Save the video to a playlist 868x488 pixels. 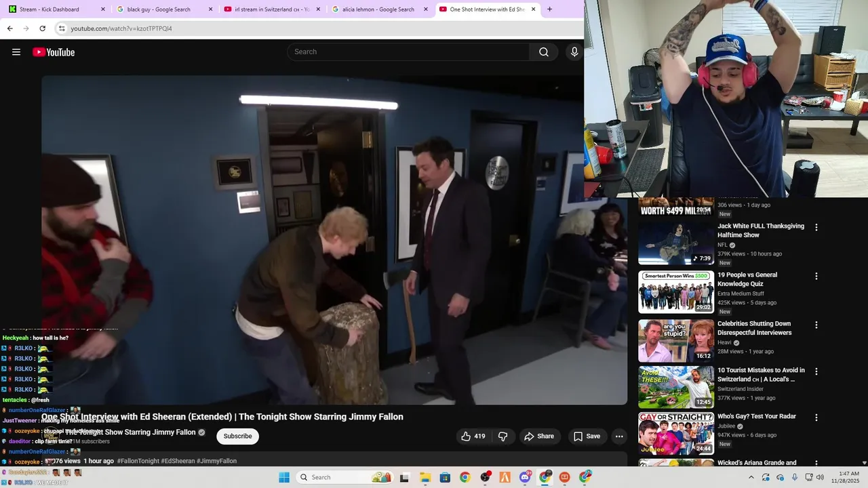pos(587,436)
